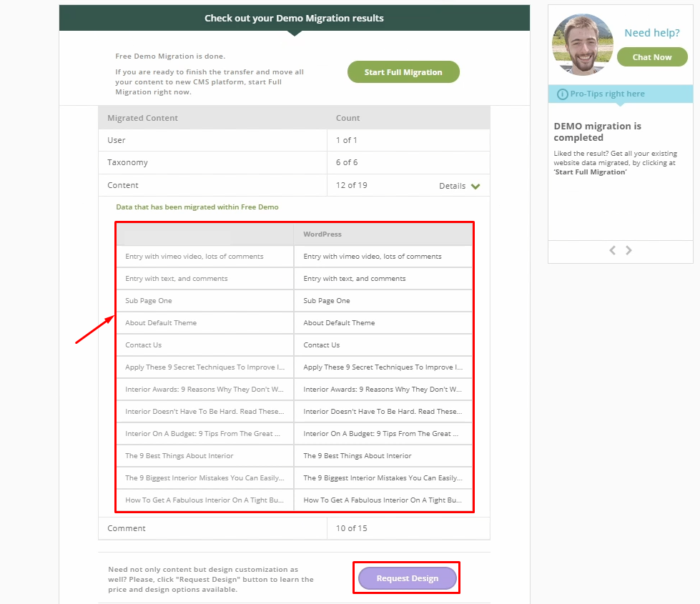The width and height of the screenshot is (700, 604).
Task: Select the Pro-Tips right here tab
Action: pyautogui.click(x=620, y=94)
